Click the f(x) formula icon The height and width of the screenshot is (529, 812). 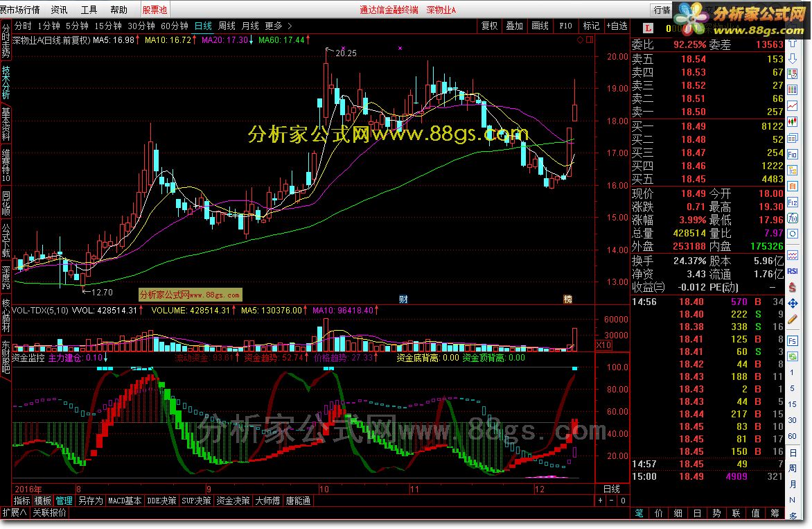point(793,218)
